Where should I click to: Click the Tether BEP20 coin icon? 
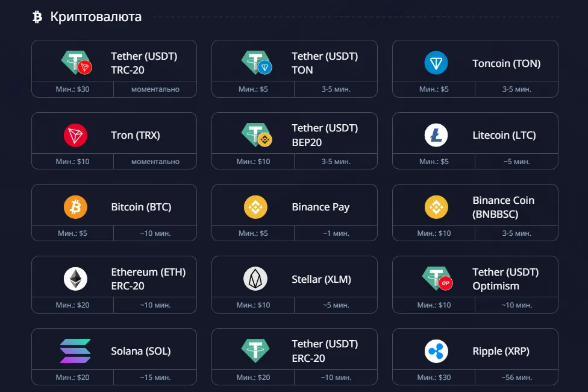point(257,135)
